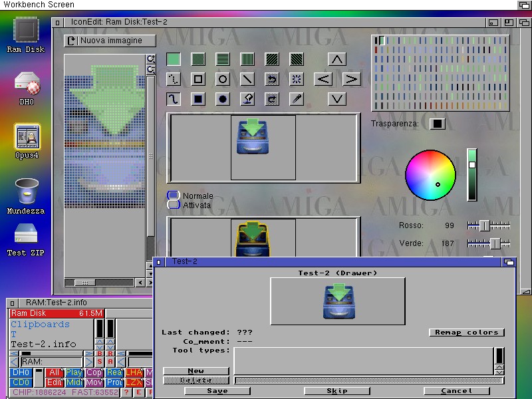The height and width of the screenshot is (399, 532).
Task: Select the hollow circle tool
Action: click(x=223, y=79)
